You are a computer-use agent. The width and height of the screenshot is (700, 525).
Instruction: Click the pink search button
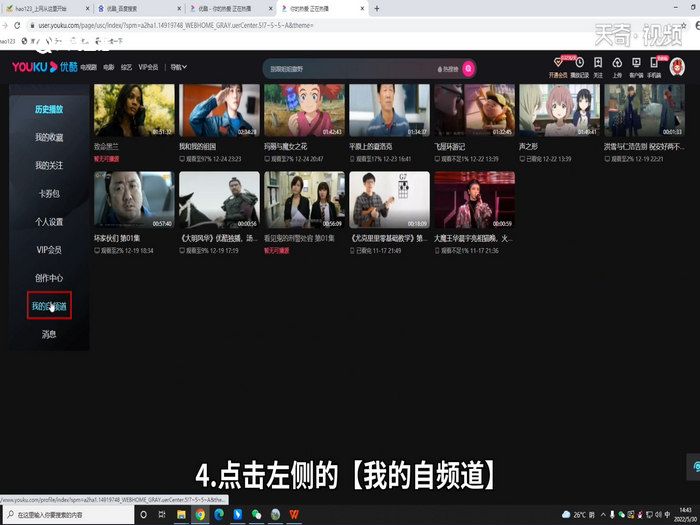point(468,69)
